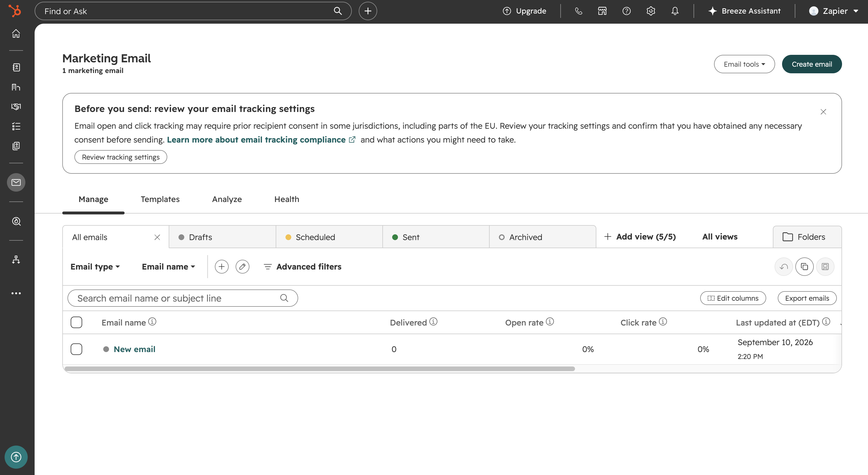
Task: Expand the Email tools dropdown
Action: [x=744, y=64]
